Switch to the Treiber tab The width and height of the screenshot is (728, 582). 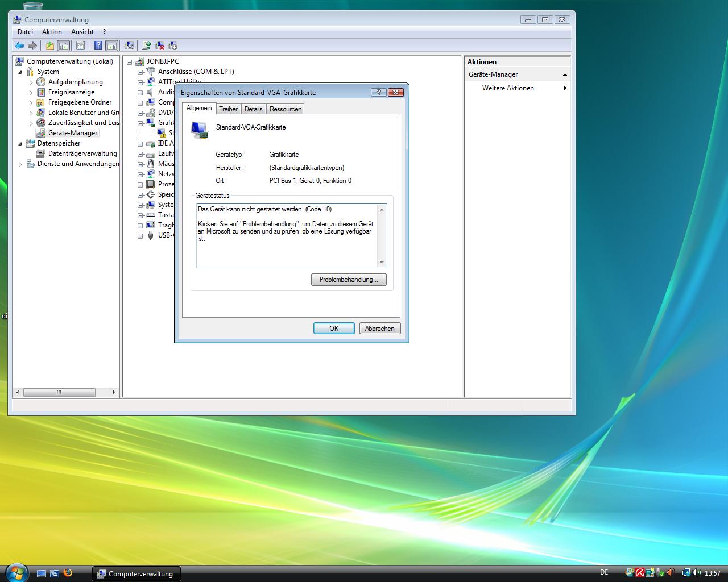click(x=229, y=109)
